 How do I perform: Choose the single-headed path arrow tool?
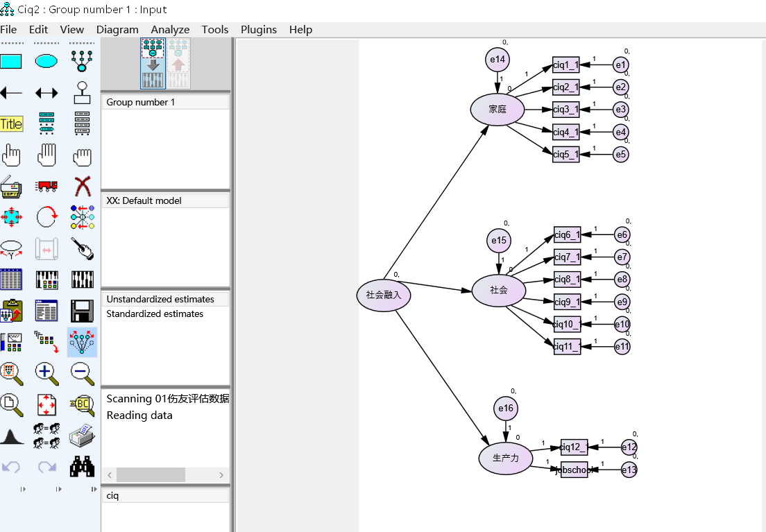tap(10, 93)
